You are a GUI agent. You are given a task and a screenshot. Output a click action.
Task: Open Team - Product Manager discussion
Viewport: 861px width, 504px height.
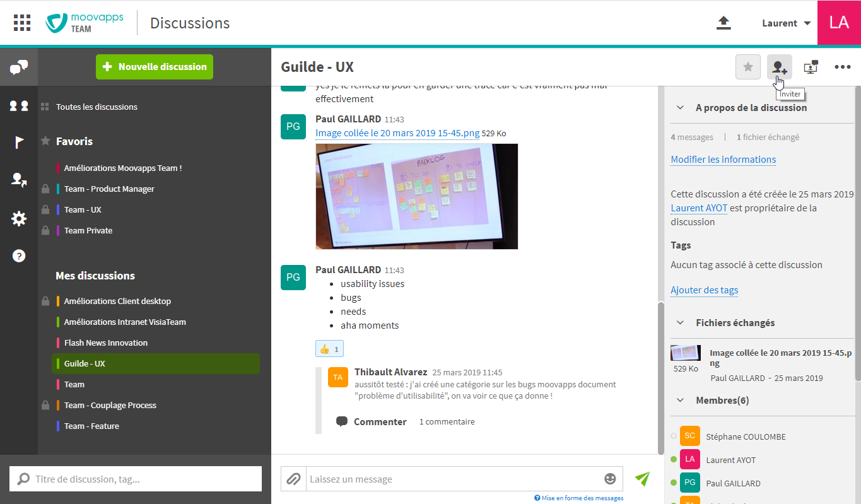pos(109,189)
